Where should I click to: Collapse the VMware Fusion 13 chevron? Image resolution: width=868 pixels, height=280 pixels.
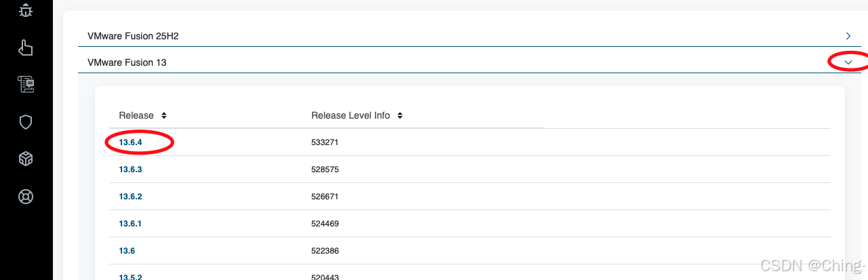point(848,62)
